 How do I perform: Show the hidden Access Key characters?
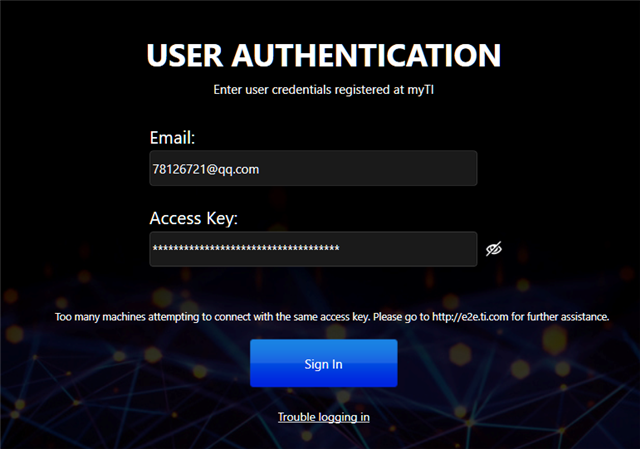493,249
